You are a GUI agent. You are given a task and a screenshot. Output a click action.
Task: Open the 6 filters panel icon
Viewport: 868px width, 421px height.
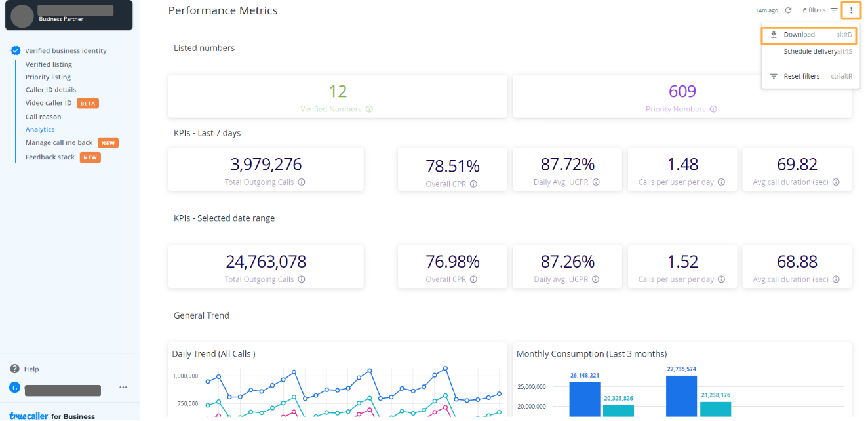[x=834, y=10]
